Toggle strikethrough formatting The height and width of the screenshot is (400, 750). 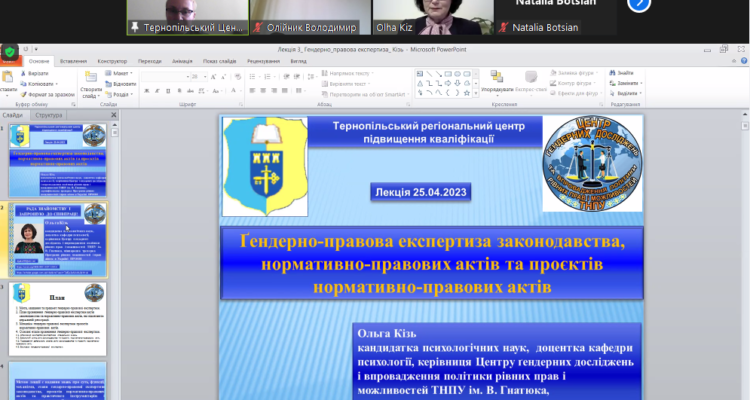point(190,90)
